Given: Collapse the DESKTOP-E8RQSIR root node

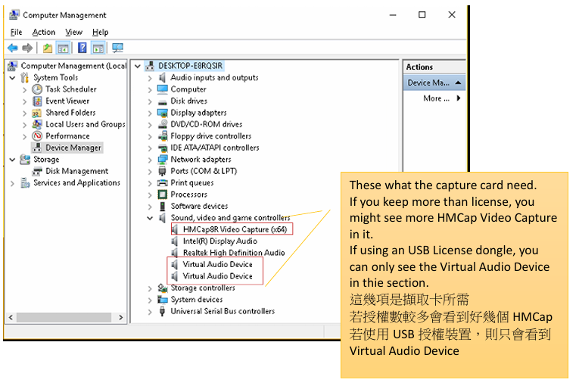Looking at the screenshot, I should (138, 67).
